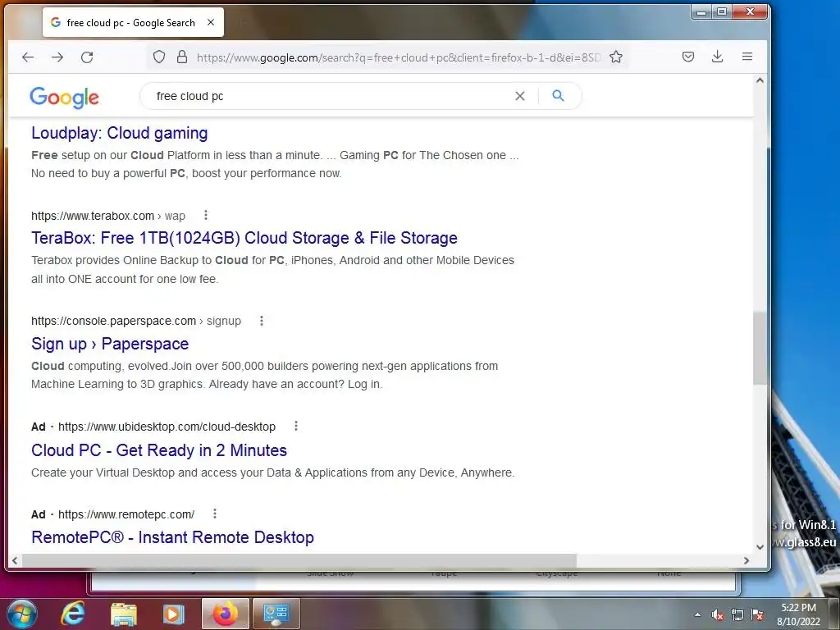This screenshot has height=630, width=840.
Task: Open options menu for ubidesktop.com ad
Action: (x=295, y=426)
